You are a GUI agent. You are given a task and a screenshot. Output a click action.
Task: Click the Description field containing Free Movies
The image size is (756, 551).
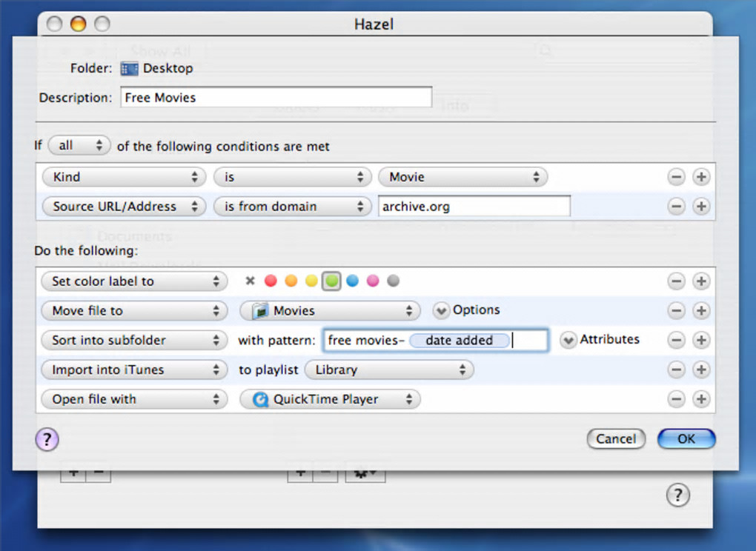point(276,97)
